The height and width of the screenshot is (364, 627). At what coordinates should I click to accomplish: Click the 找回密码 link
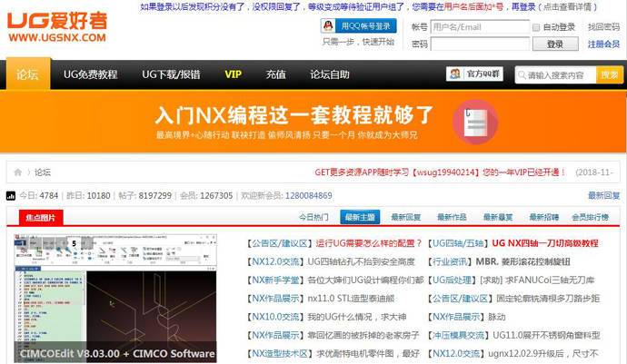point(604,27)
